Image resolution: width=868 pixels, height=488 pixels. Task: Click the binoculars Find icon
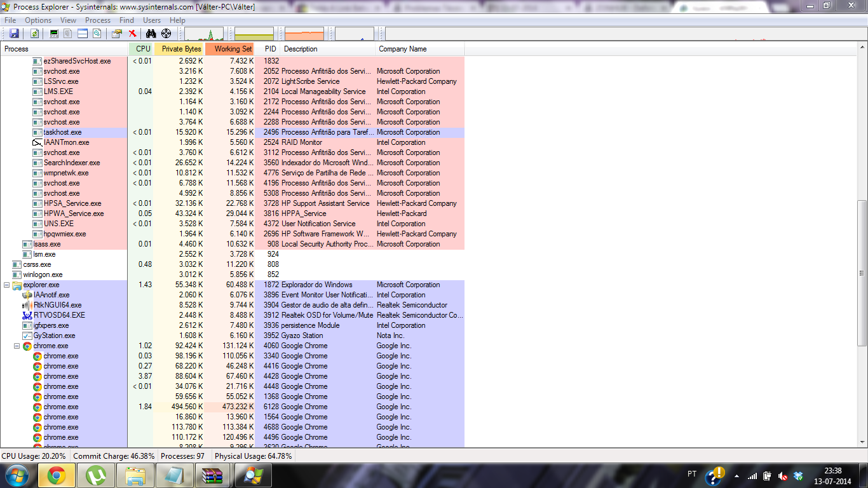[151, 34]
